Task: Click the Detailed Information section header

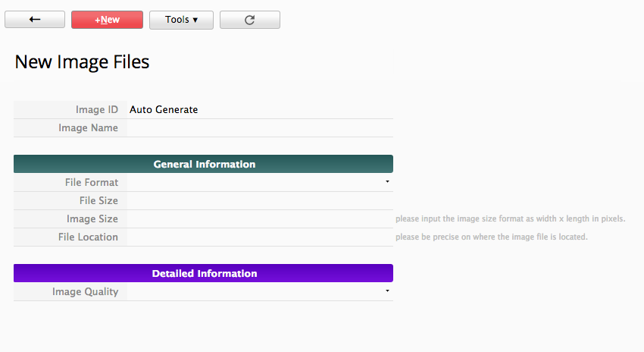Action: tap(204, 273)
